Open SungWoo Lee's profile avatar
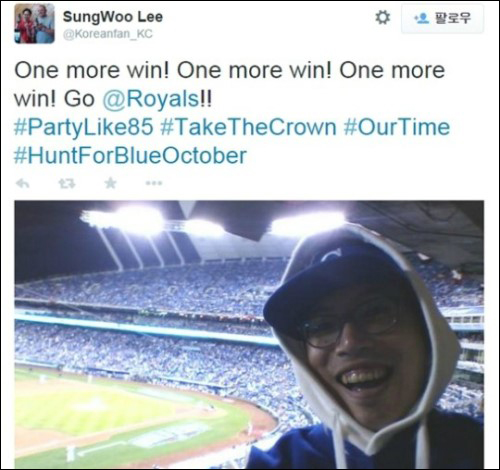Viewport: 500px width, 470px height. point(34,23)
